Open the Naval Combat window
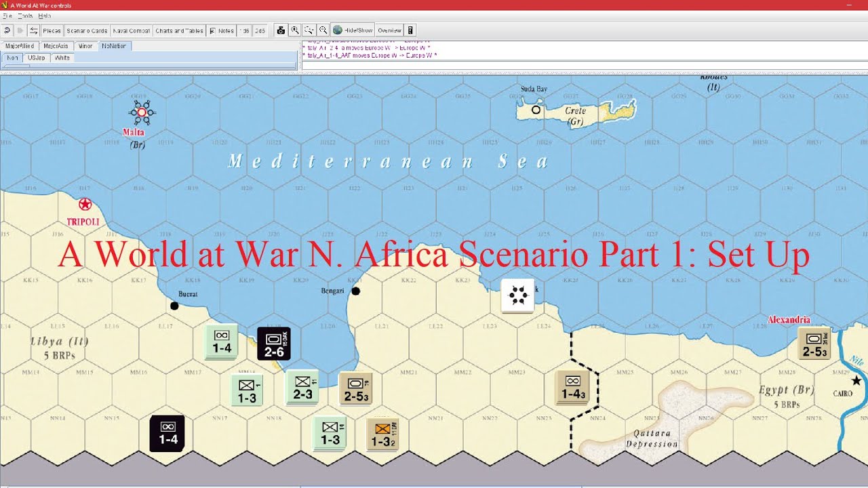The image size is (868, 488). click(132, 30)
